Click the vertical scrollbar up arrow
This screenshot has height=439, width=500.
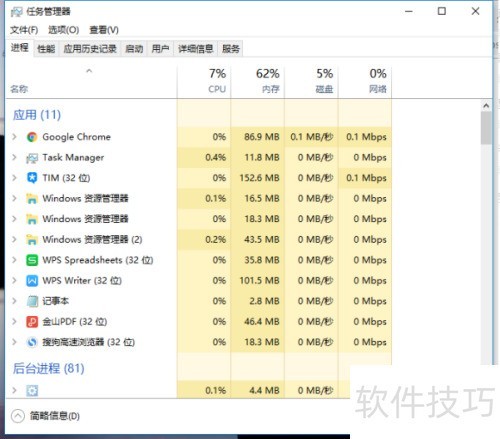click(486, 106)
